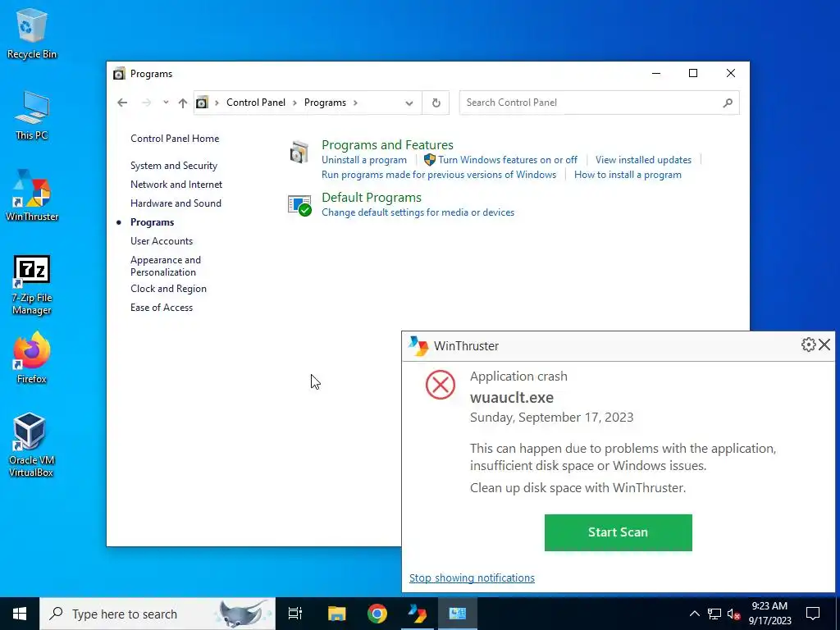Image resolution: width=840 pixels, height=630 pixels.
Task: Click View installed updates
Action: (x=643, y=160)
